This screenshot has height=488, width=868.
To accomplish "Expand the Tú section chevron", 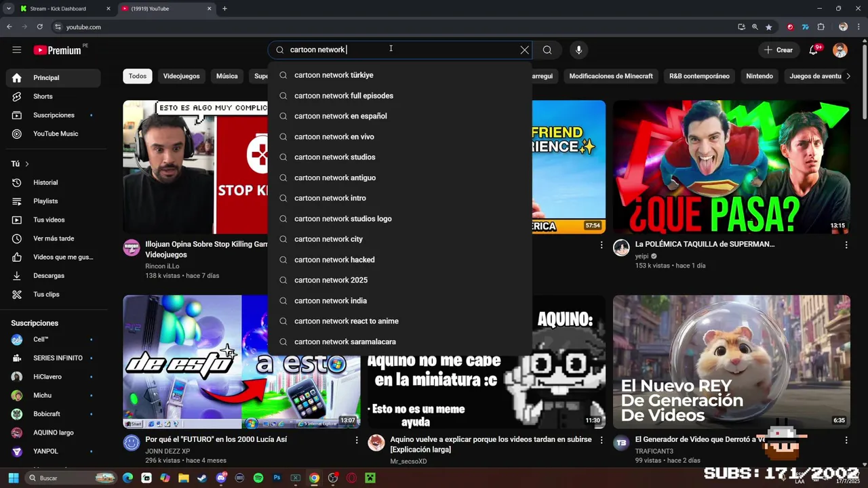I will pyautogui.click(x=27, y=164).
